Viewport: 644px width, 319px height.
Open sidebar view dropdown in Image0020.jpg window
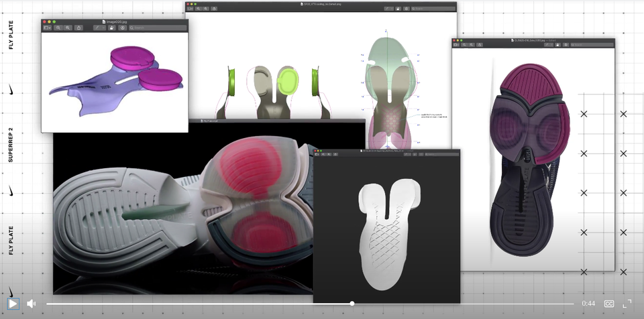47,28
